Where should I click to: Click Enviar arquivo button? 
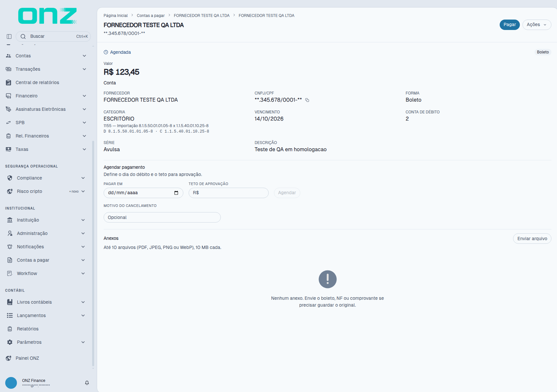click(532, 239)
